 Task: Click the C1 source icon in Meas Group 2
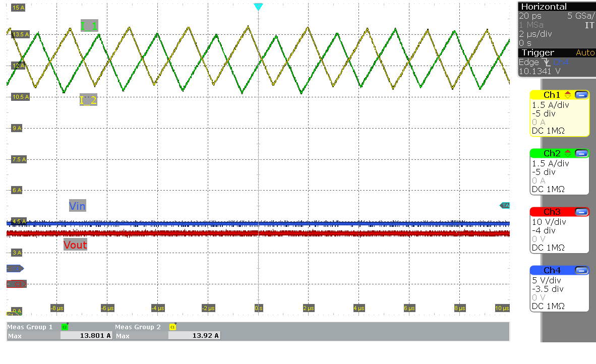(173, 327)
